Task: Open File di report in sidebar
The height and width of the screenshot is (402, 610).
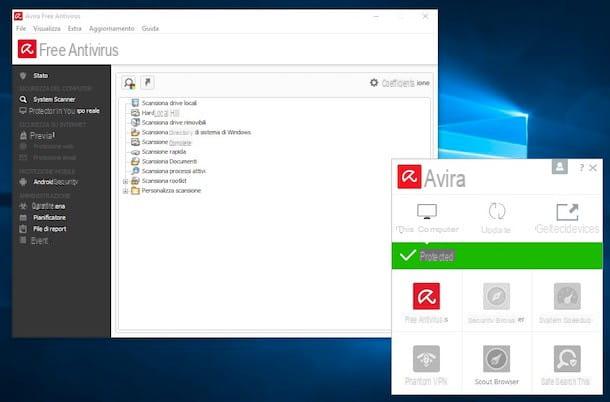Action: coord(50,229)
